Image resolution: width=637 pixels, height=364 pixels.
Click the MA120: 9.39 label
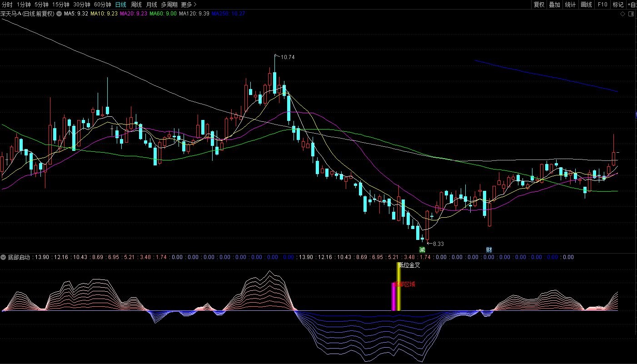pyautogui.click(x=194, y=14)
